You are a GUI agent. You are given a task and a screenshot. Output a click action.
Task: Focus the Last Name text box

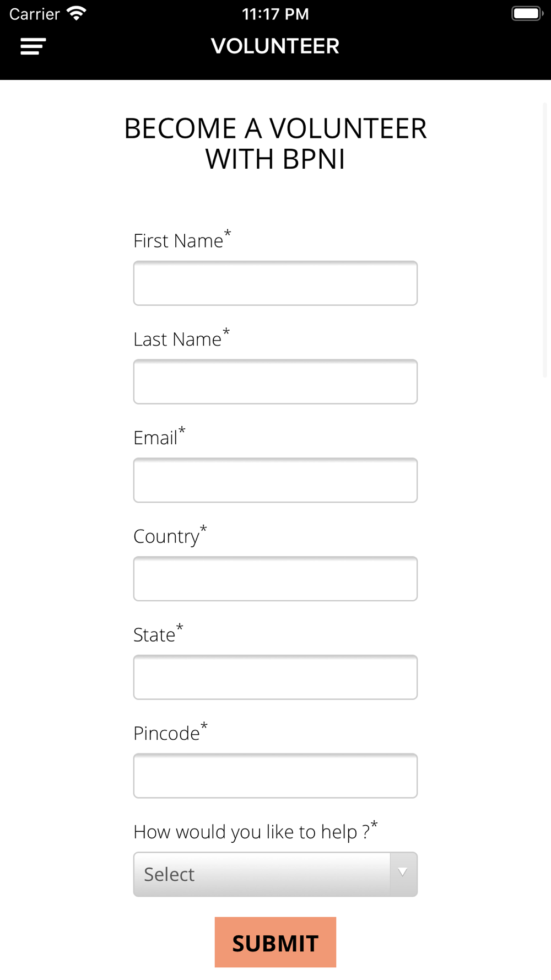[x=275, y=381]
